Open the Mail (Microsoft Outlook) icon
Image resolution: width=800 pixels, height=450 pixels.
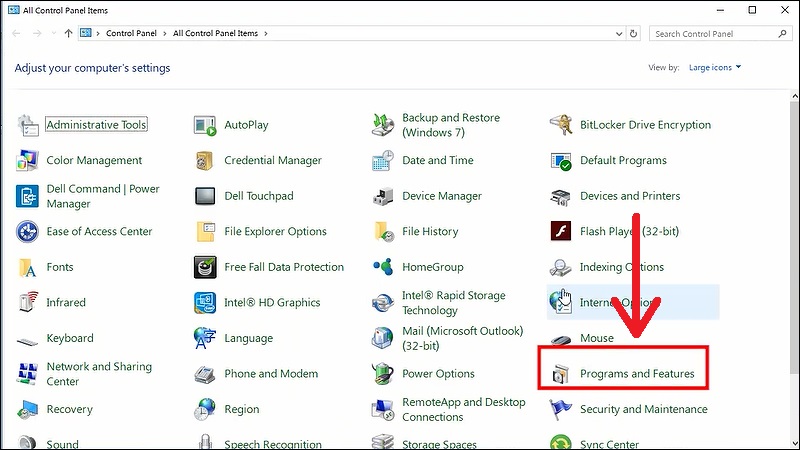[383, 338]
